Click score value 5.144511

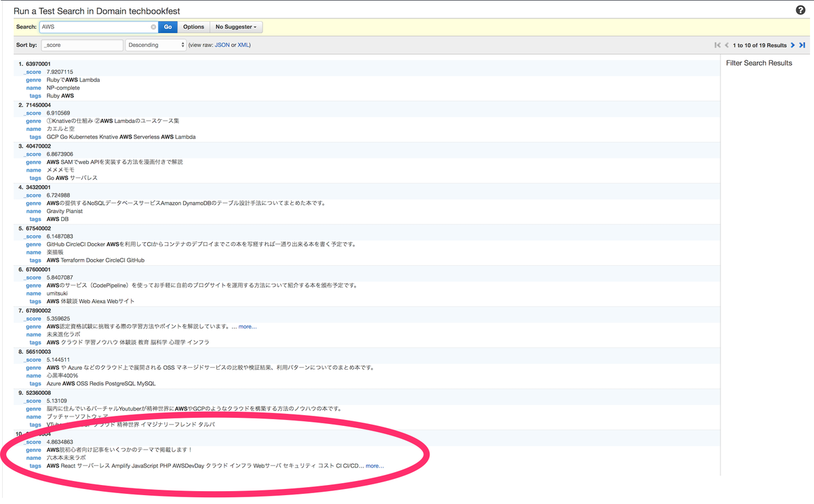click(x=58, y=360)
